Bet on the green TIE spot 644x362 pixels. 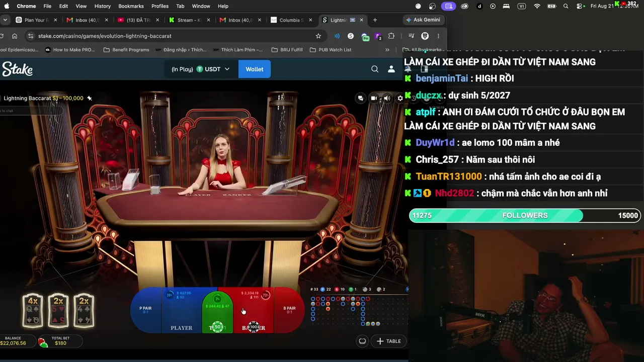(x=217, y=313)
